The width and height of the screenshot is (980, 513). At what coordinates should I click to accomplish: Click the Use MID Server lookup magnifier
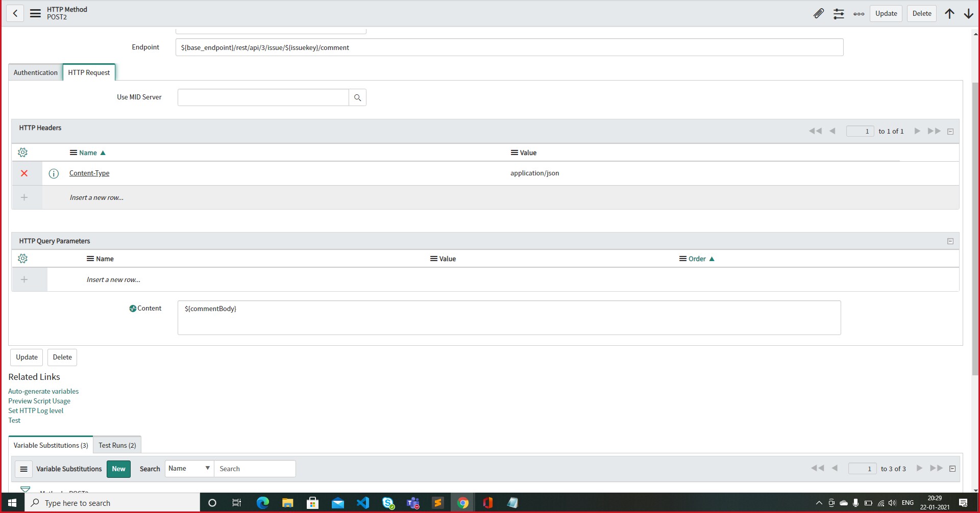(x=357, y=97)
